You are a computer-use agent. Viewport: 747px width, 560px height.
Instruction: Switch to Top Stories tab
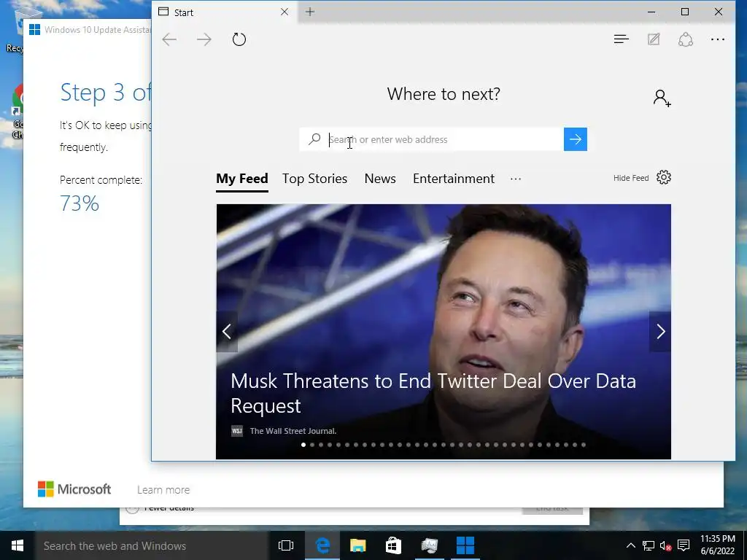coord(314,179)
